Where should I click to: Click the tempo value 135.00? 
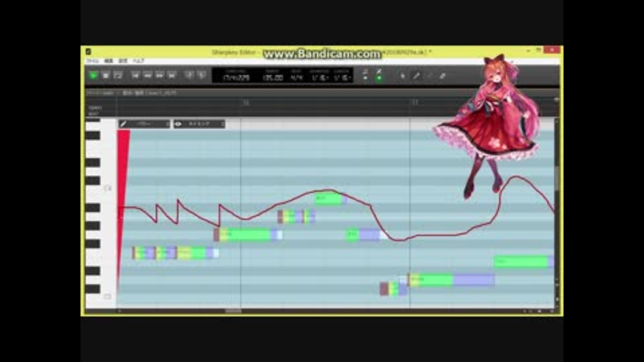pos(273,78)
